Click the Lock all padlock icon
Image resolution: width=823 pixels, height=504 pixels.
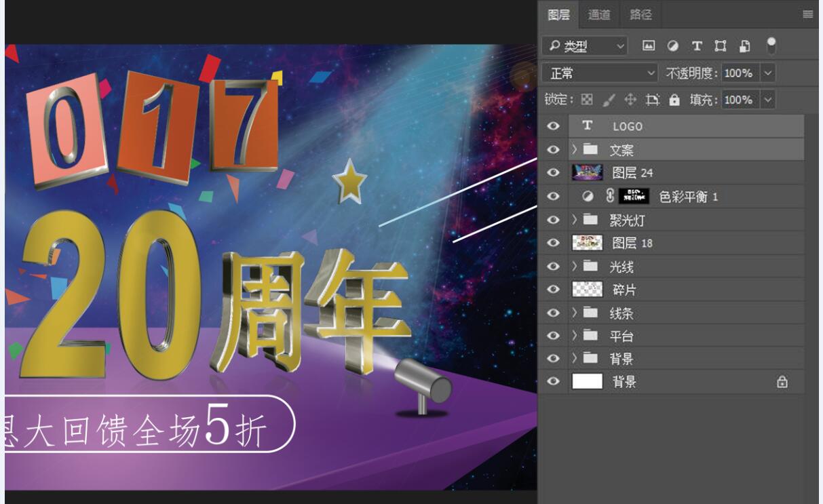pos(674,100)
